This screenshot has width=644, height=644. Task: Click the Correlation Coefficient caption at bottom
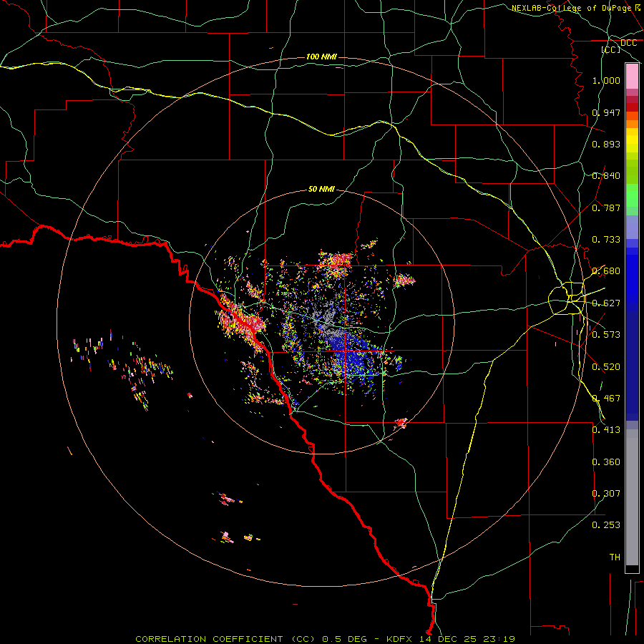[325, 639]
